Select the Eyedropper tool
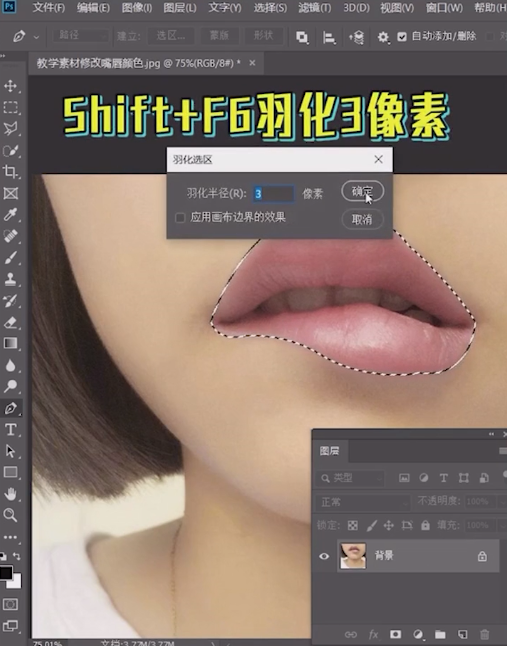 11,215
